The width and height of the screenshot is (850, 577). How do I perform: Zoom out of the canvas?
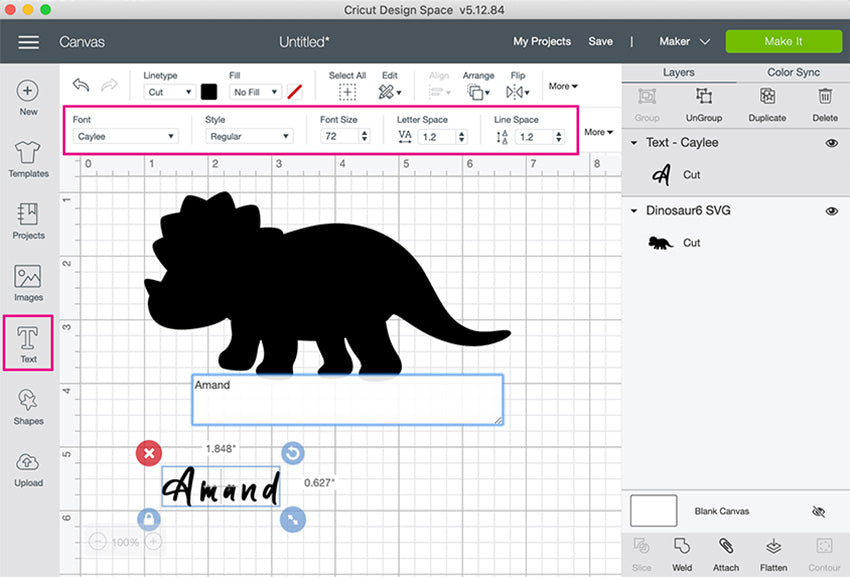(x=98, y=542)
